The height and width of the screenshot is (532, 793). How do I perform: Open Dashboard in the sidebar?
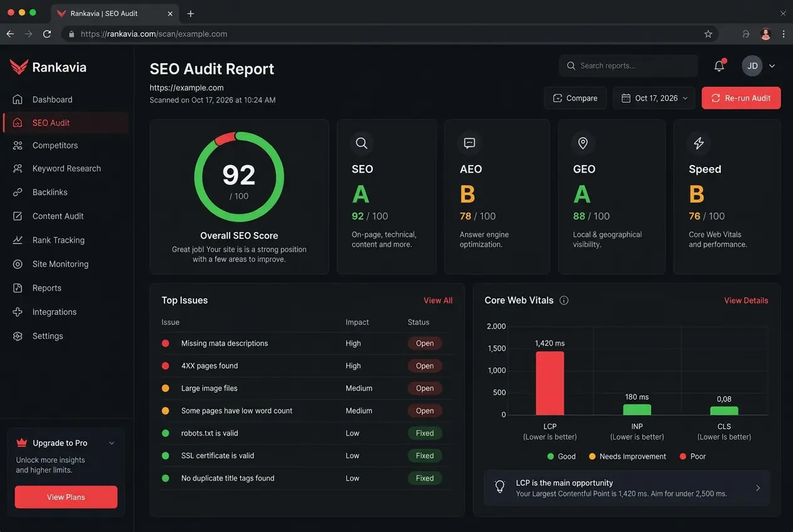click(66, 100)
